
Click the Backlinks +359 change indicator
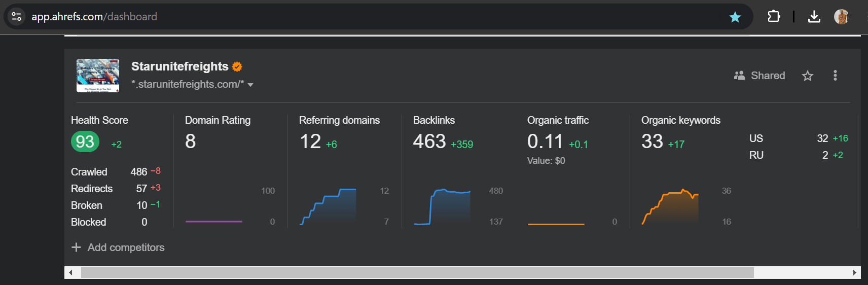[x=462, y=145]
